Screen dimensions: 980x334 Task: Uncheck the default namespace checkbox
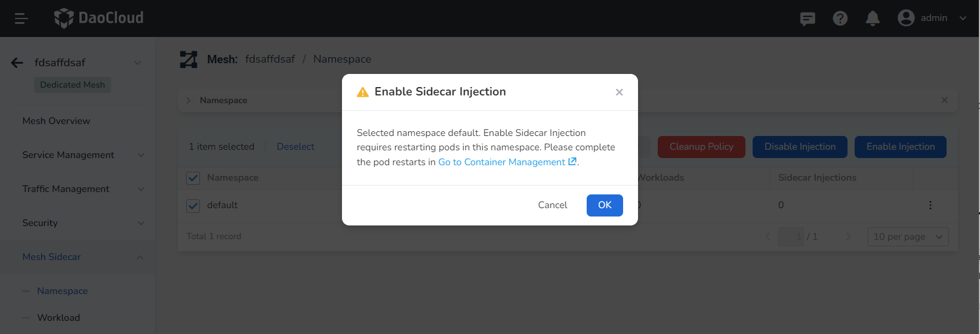tap(193, 206)
